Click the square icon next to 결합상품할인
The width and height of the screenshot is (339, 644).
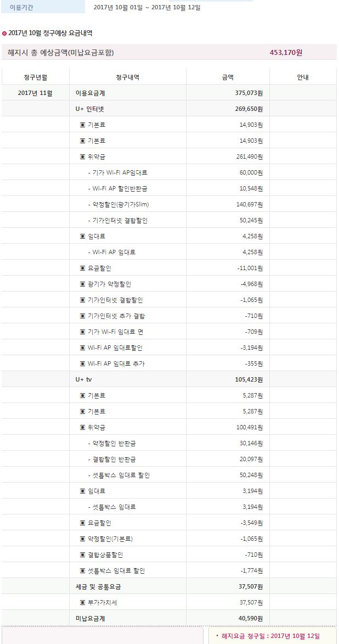83,555
